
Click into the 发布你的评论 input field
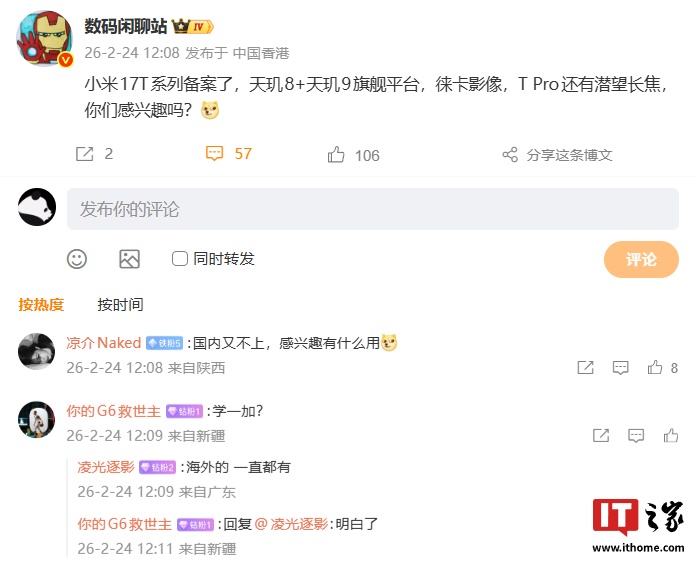tap(373, 209)
